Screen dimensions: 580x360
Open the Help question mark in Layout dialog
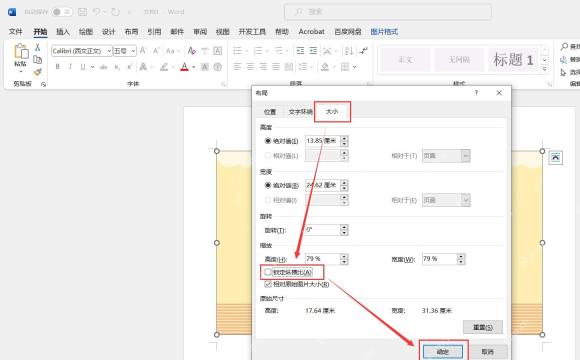476,93
